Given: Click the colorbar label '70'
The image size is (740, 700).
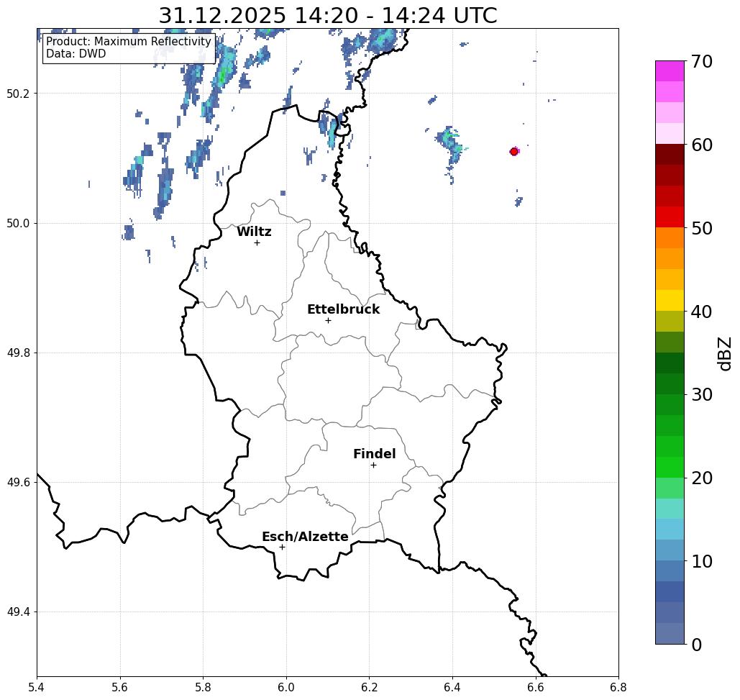Looking at the screenshot, I should pos(701,61).
